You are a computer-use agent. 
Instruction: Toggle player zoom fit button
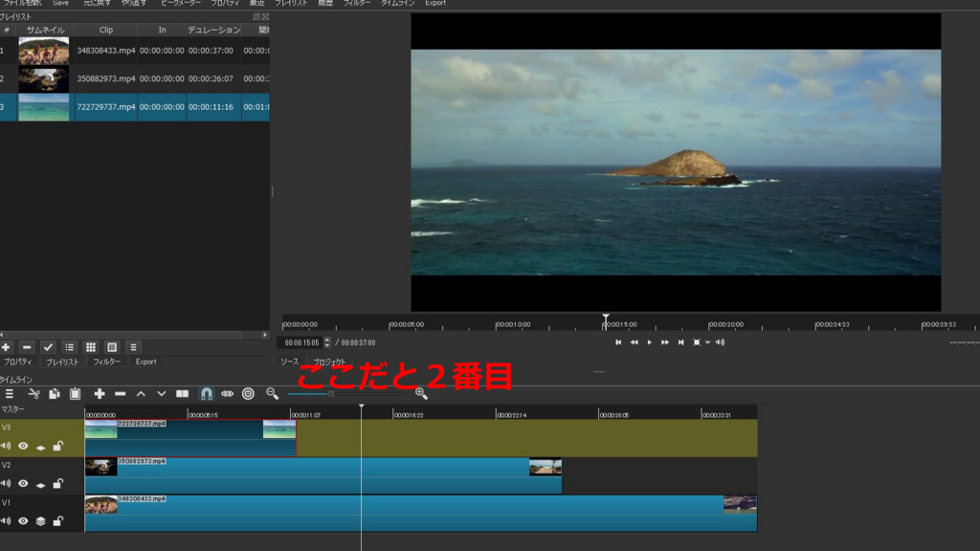pos(697,342)
